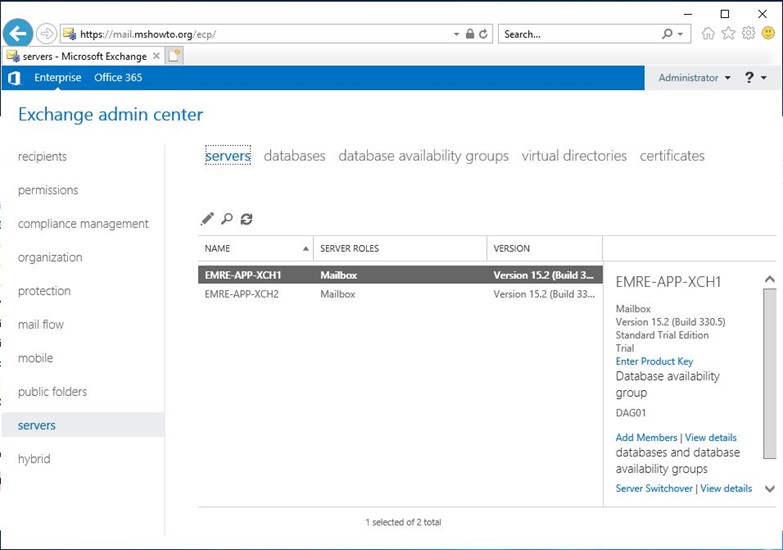Viewport: 783px width, 550px height.
Task: Open the browser Tools gear icon
Action: [748, 33]
